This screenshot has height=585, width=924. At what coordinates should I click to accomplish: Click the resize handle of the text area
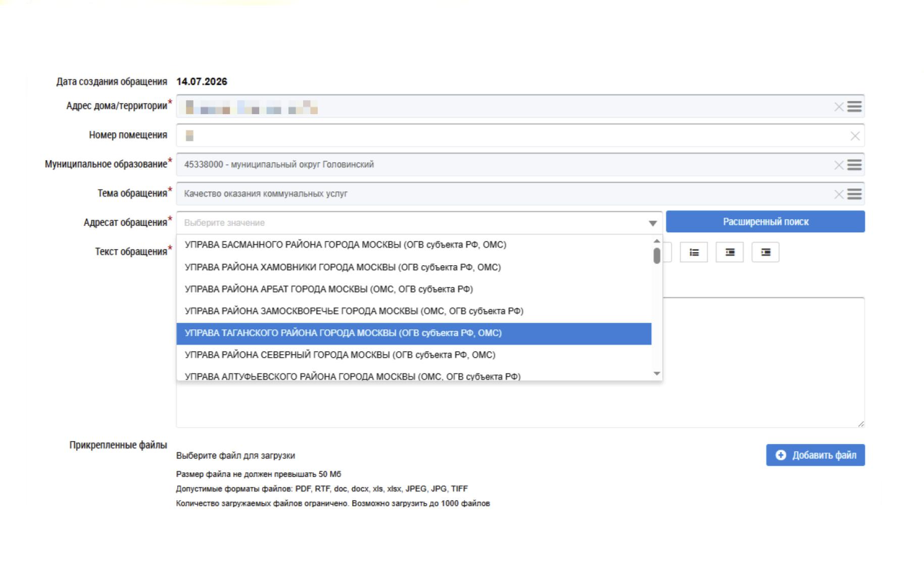pos(861,424)
